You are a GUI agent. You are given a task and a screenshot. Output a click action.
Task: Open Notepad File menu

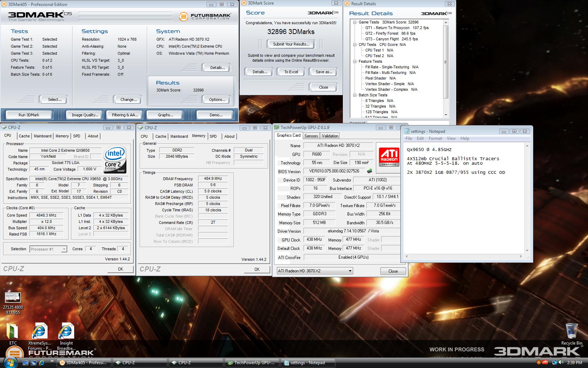click(409, 138)
